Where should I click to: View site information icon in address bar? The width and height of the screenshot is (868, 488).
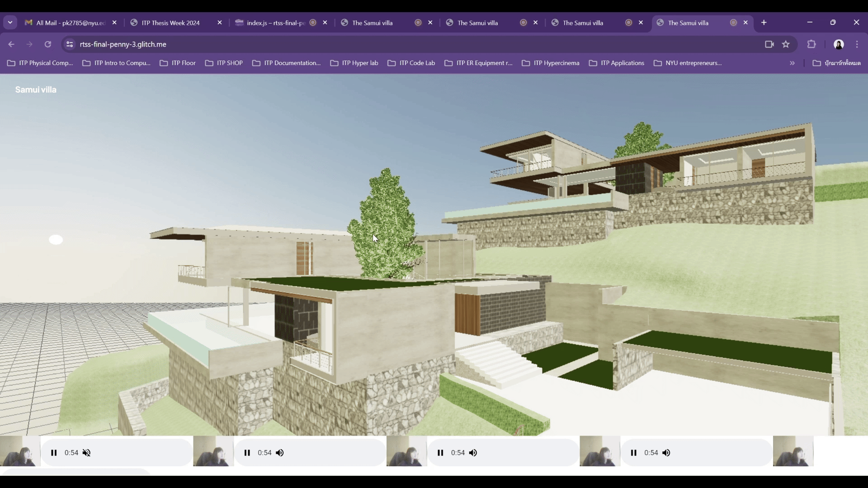coord(70,44)
